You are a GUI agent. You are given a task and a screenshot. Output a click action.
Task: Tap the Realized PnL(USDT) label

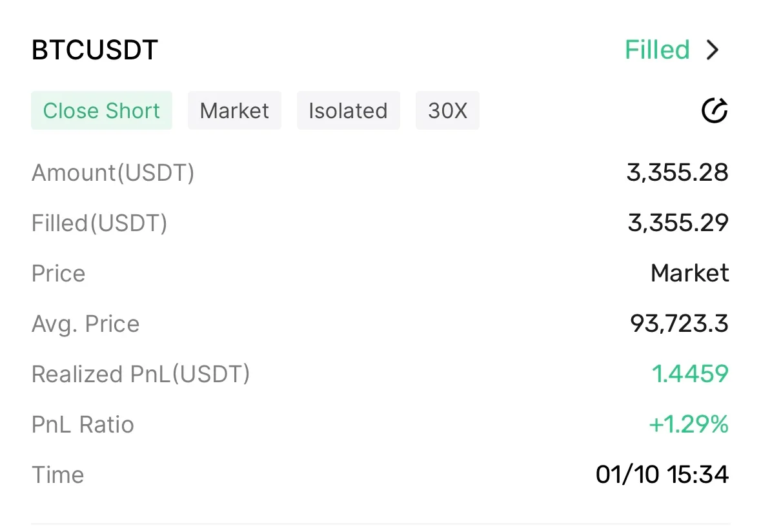[x=141, y=374]
